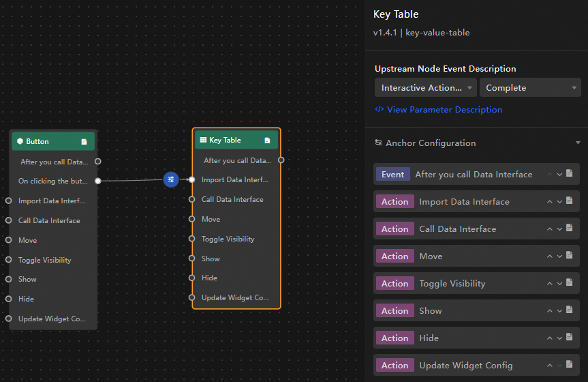Open the Interactive Action dropdown

tap(425, 88)
